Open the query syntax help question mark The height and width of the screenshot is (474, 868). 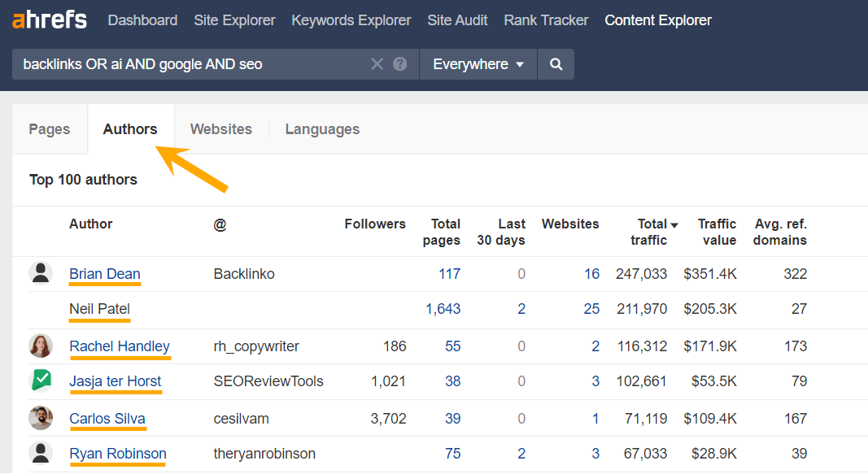398,63
